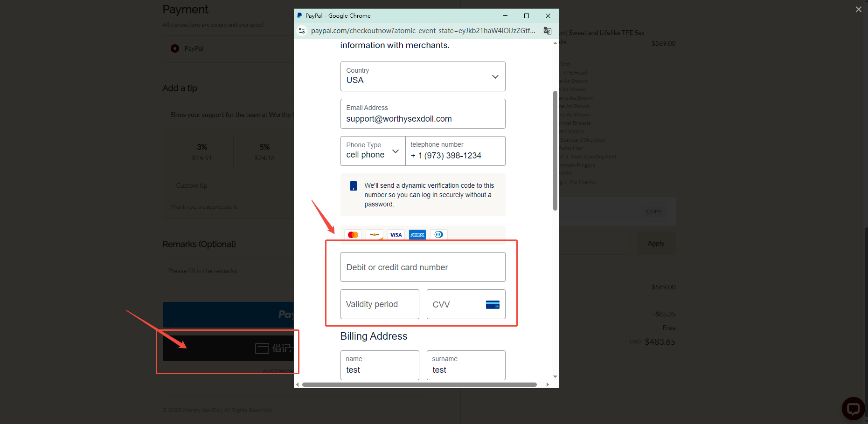The width and height of the screenshot is (868, 424).
Task: Click the Apply discount button
Action: tap(656, 243)
